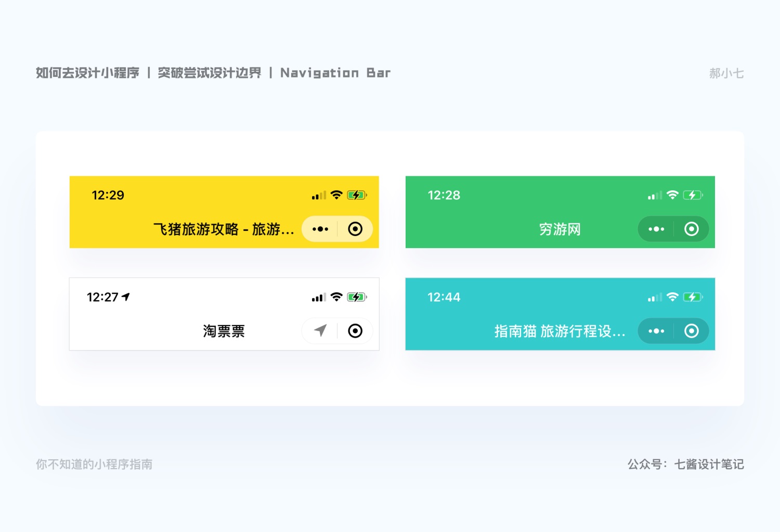Click the 淘票票 navigation title
The image size is (780, 532).
point(224,331)
